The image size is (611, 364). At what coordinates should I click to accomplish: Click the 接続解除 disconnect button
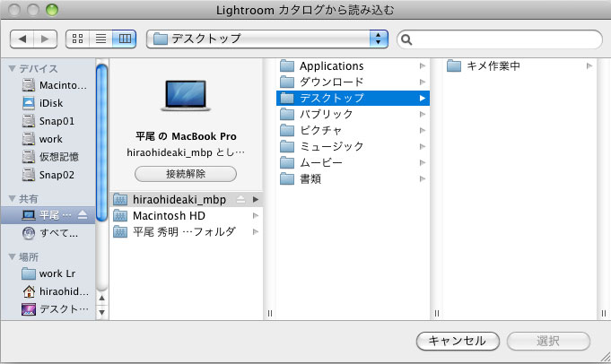(186, 174)
